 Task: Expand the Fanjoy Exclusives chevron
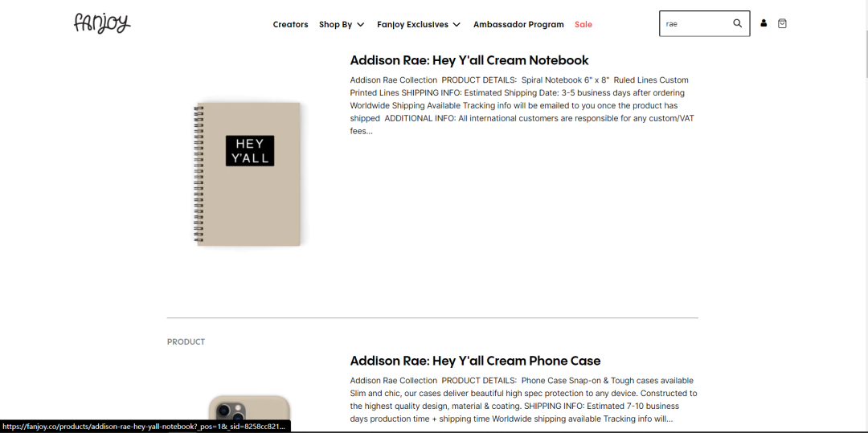tap(457, 24)
